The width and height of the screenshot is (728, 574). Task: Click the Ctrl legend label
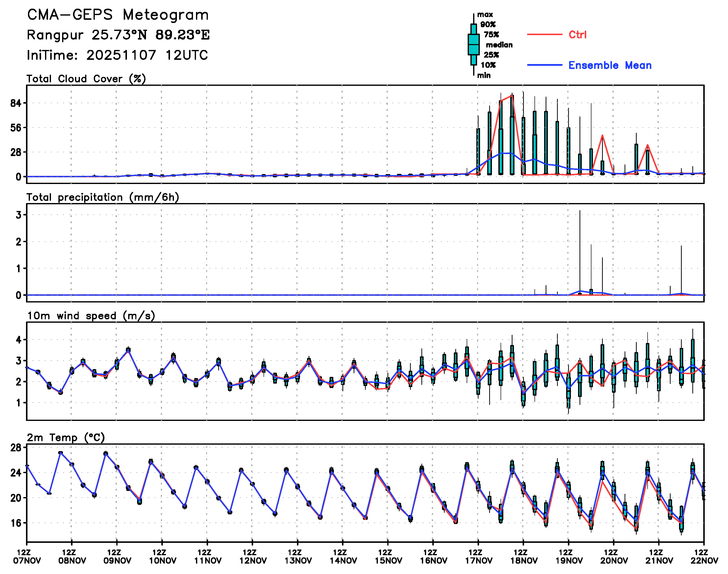coord(577,34)
